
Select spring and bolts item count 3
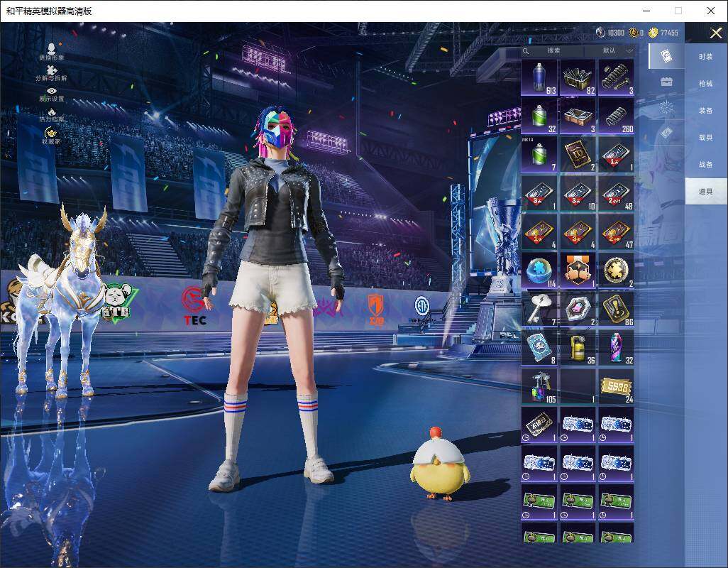[616, 77]
